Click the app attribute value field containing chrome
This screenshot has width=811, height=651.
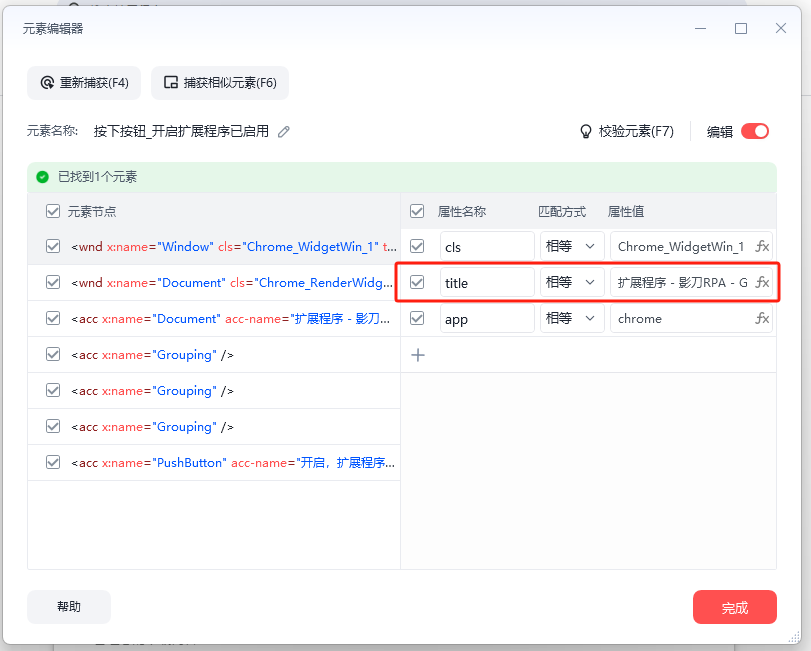[x=680, y=319]
